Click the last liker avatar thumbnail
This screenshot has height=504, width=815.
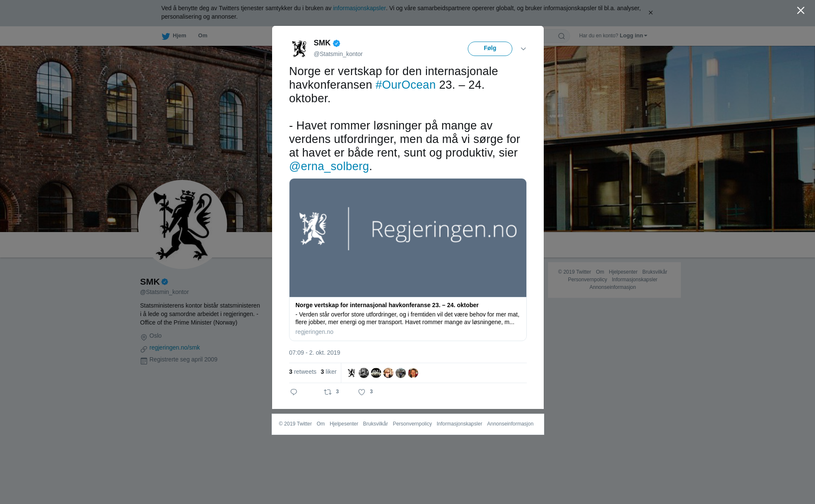point(413,373)
